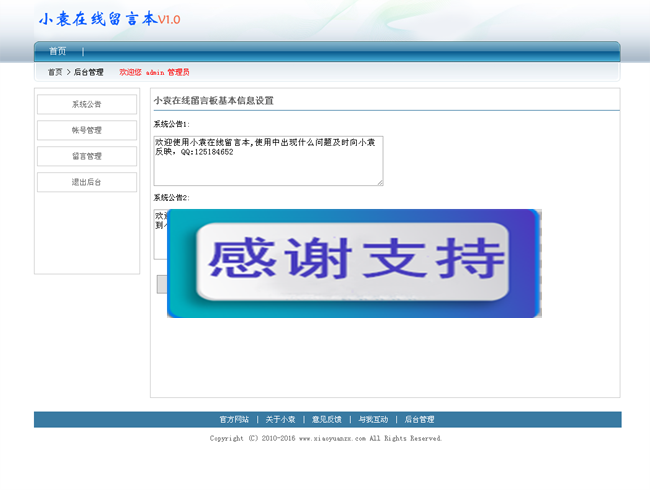Open the 留言管理 sidebar menu

tap(87, 156)
